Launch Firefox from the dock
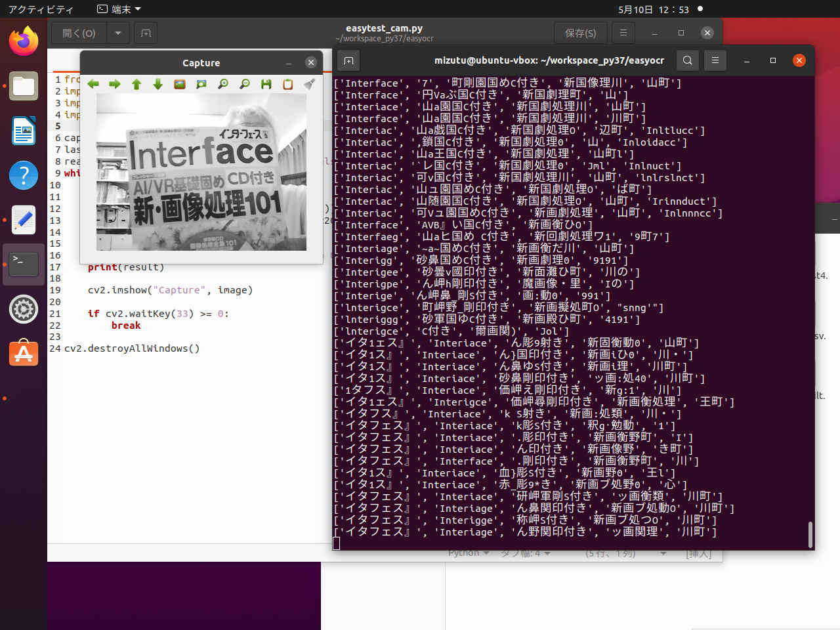The height and width of the screenshot is (630, 840). pyautogui.click(x=24, y=42)
